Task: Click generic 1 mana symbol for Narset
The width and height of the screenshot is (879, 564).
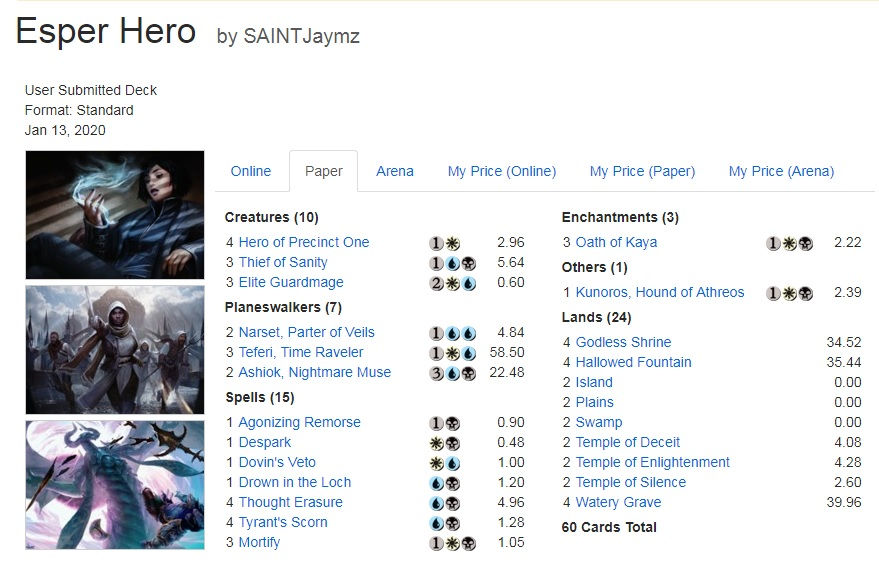Action: click(437, 334)
